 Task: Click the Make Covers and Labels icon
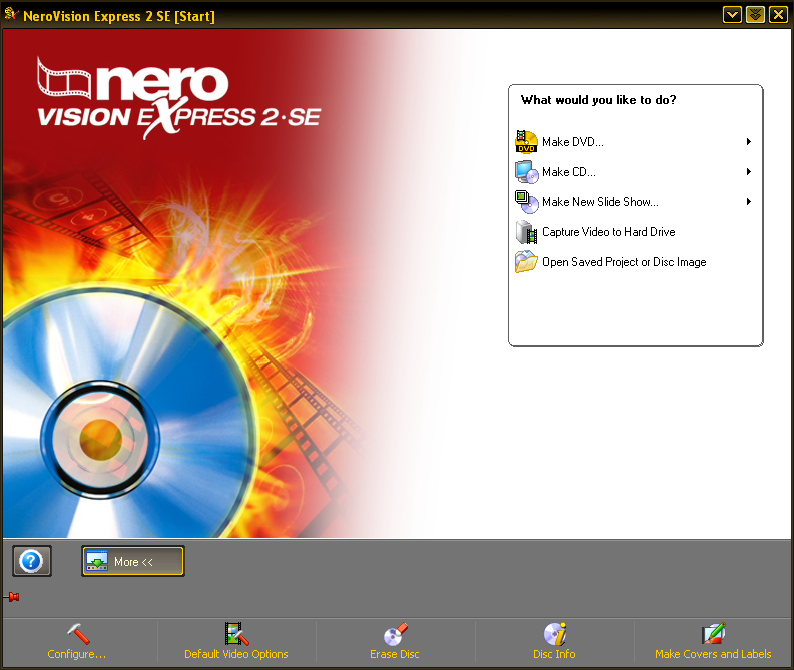[x=713, y=634]
